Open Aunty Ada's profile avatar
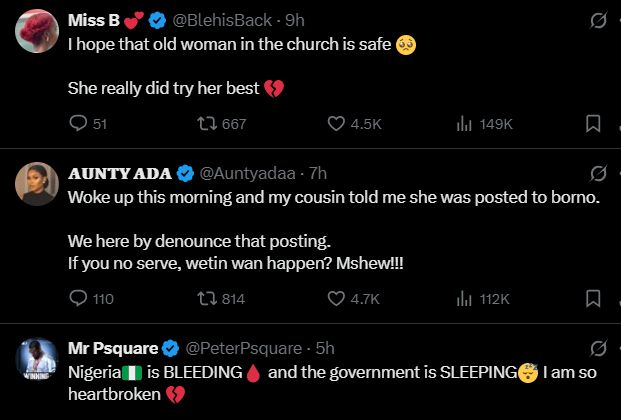 pyautogui.click(x=36, y=182)
